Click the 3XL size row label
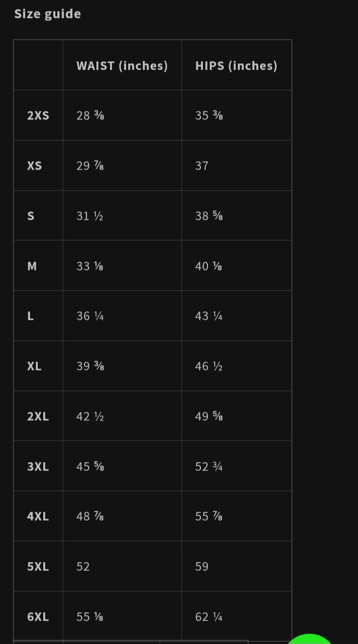The width and height of the screenshot is (358, 644). tap(38, 467)
